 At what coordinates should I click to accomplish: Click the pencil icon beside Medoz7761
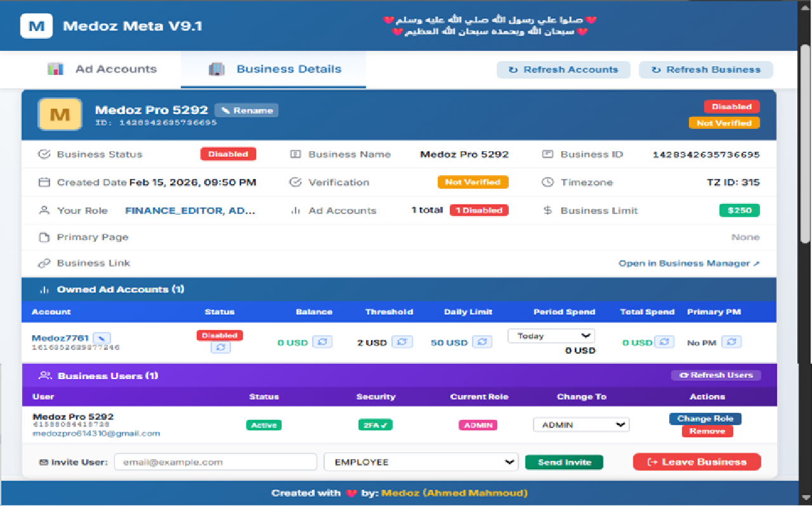pos(102,338)
